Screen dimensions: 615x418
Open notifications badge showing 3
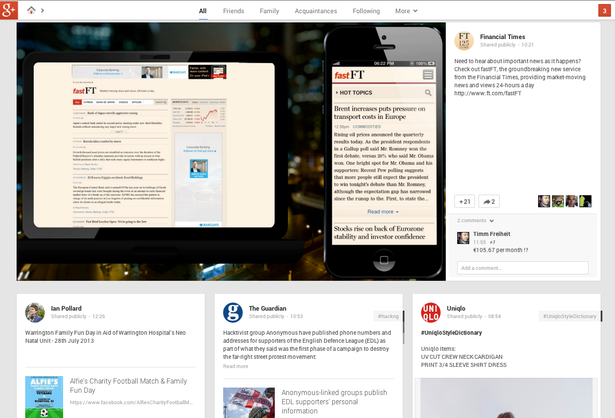[604, 11]
